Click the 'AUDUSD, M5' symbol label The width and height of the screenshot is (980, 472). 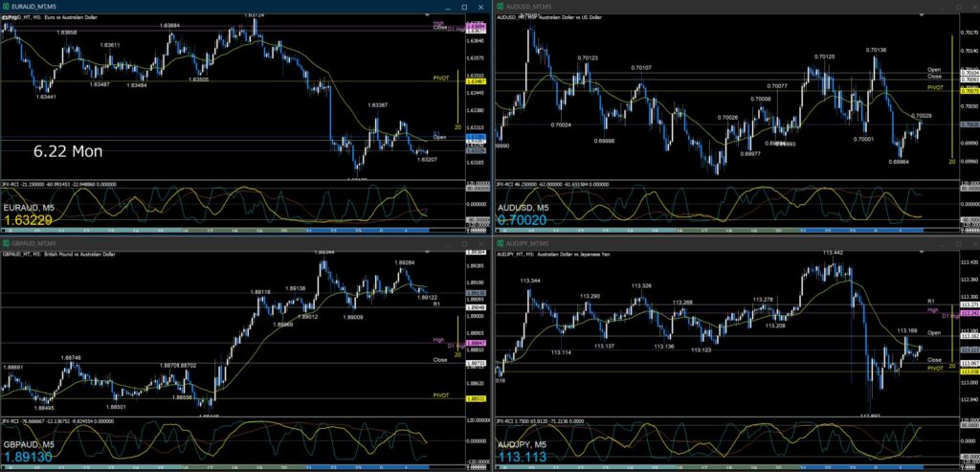coord(523,208)
